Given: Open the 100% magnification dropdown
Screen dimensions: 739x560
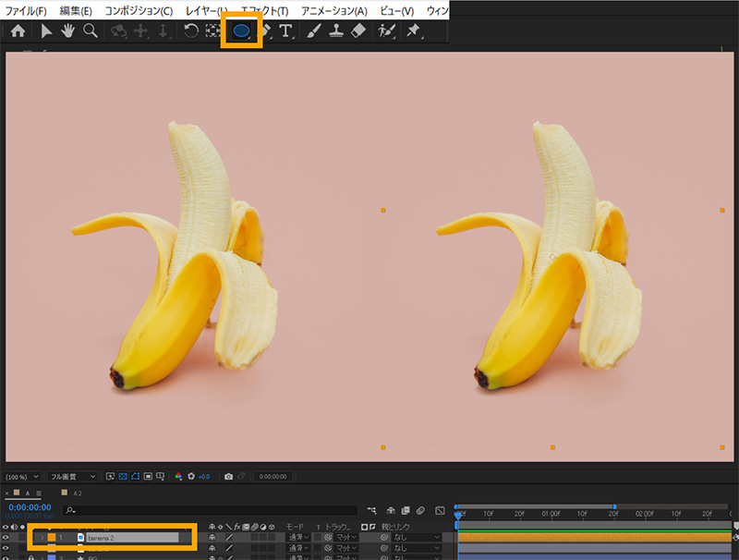Looking at the screenshot, I should coord(21,477).
